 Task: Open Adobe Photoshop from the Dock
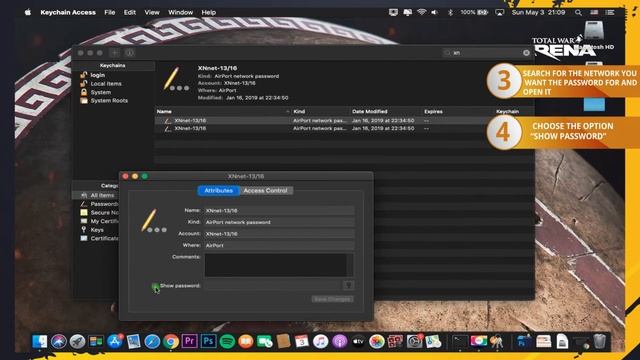[x=208, y=341]
